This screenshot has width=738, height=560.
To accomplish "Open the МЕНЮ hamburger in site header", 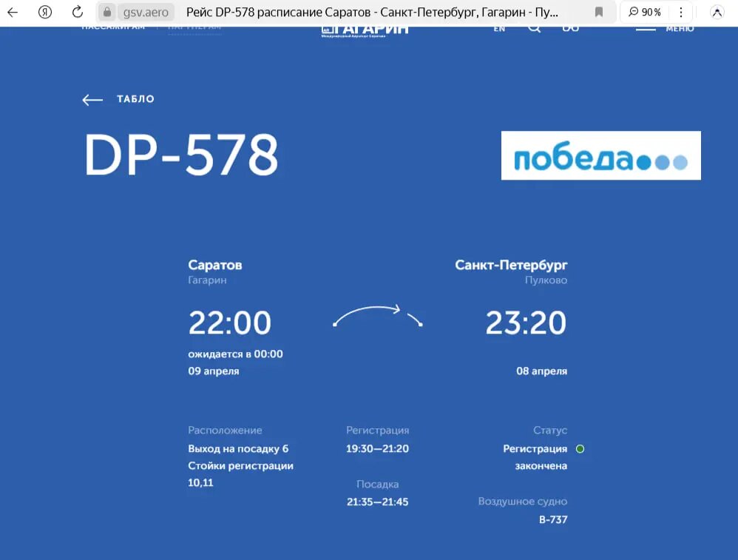I will pyautogui.click(x=665, y=29).
